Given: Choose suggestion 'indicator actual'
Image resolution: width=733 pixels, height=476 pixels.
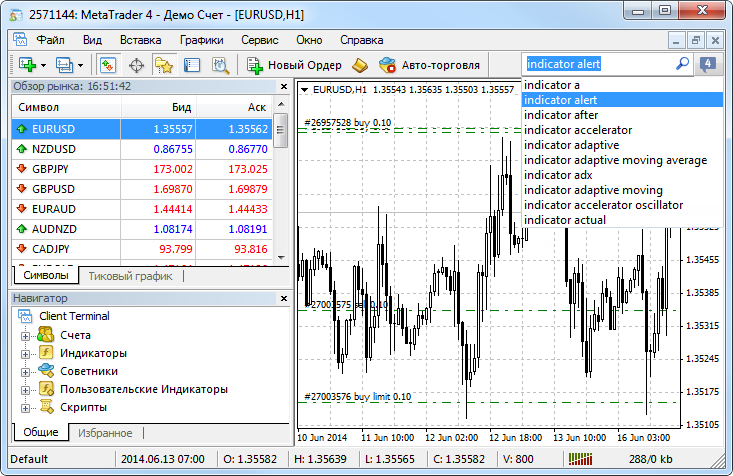Looking at the screenshot, I should pyautogui.click(x=622, y=220).
